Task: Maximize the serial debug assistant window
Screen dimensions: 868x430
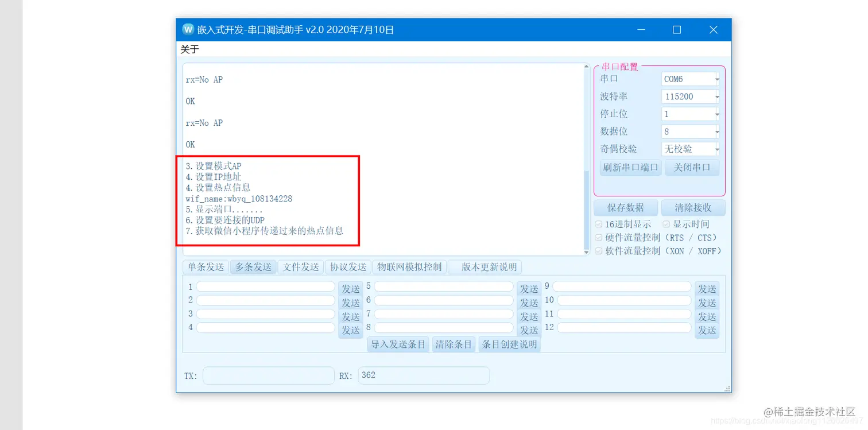Action: tap(677, 30)
